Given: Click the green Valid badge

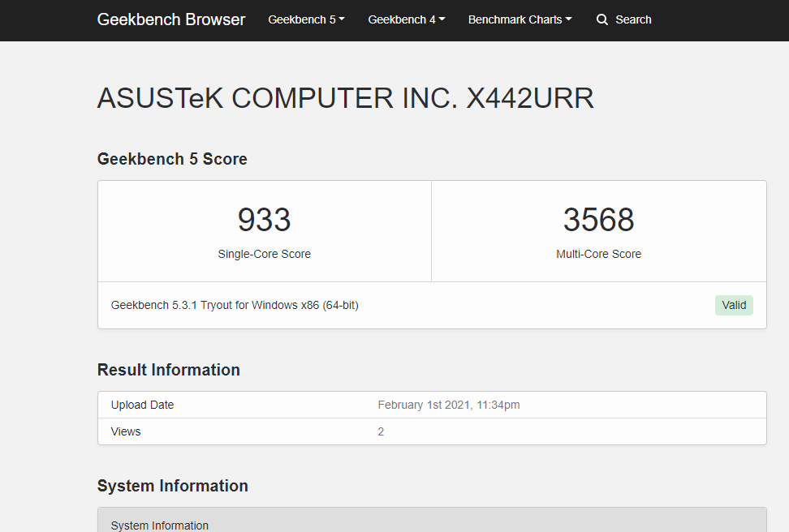Looking at the screenshot, I should pos(734,305).
